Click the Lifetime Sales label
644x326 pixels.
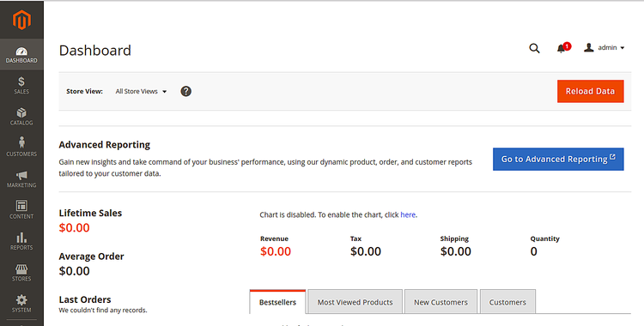coord(90,213)
